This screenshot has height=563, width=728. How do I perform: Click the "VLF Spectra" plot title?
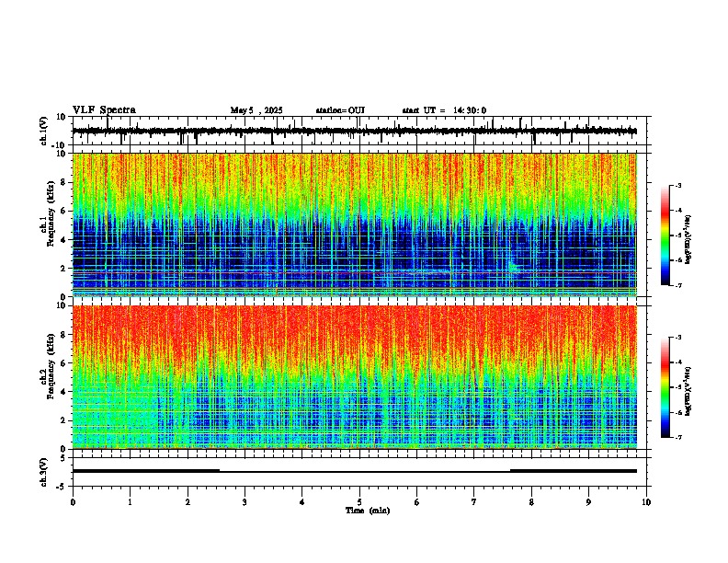(104, 110)
